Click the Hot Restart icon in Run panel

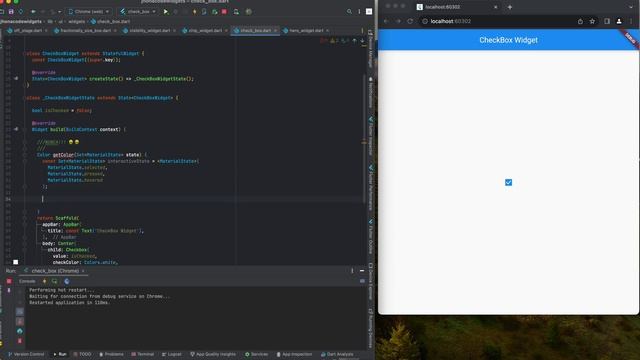pos(55,281)
